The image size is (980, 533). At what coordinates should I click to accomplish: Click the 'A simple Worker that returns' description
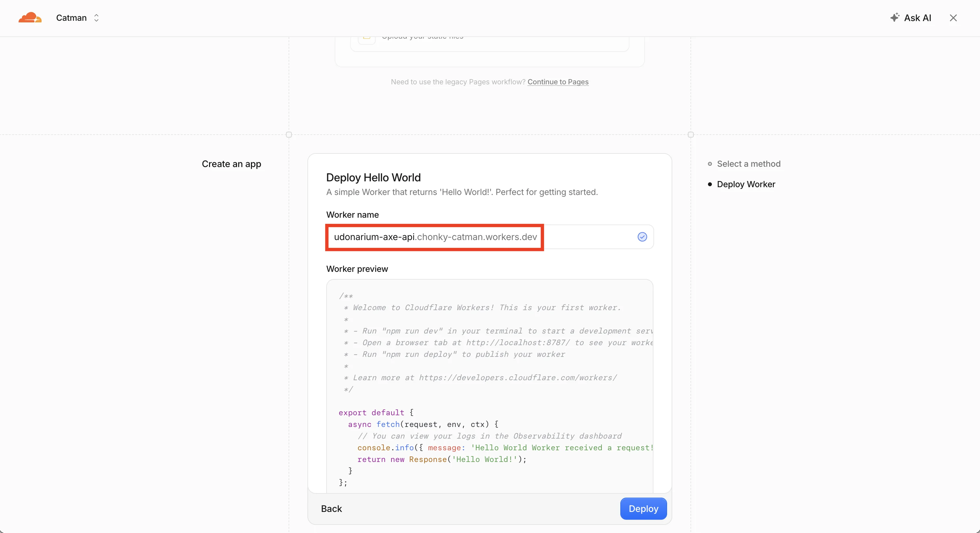[x=462, y=192]
